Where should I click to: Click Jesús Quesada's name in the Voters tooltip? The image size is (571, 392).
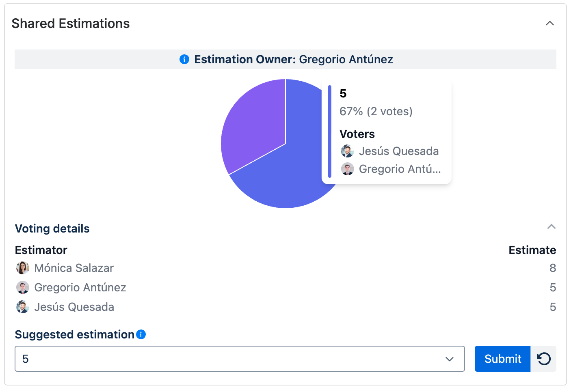pos(399,151)
